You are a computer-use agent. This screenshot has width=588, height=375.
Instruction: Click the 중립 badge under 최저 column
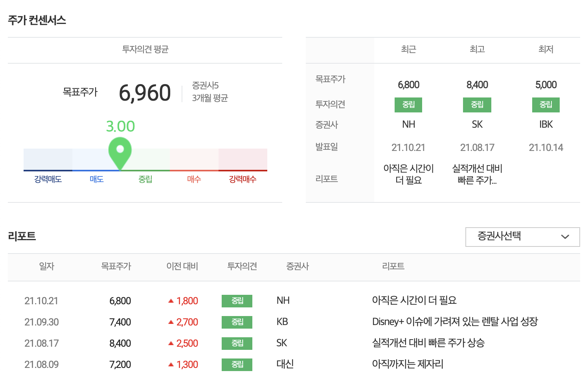pyautogui.click(x=546, y=105)
